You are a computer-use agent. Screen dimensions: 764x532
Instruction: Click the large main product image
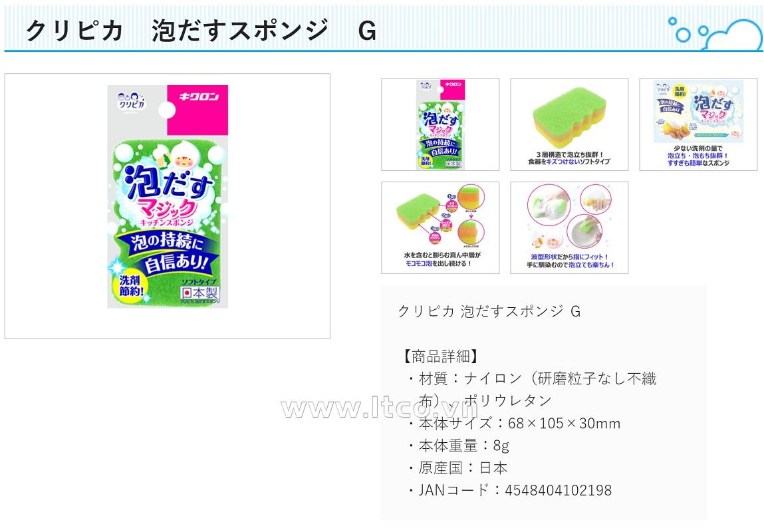[168, 206]
